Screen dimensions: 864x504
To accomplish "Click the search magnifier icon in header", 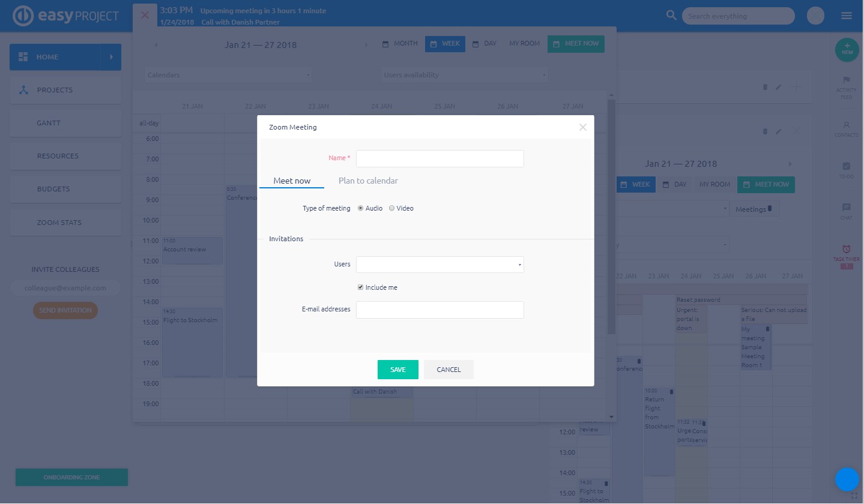I will pyautogui.click(x=672, y=16).
